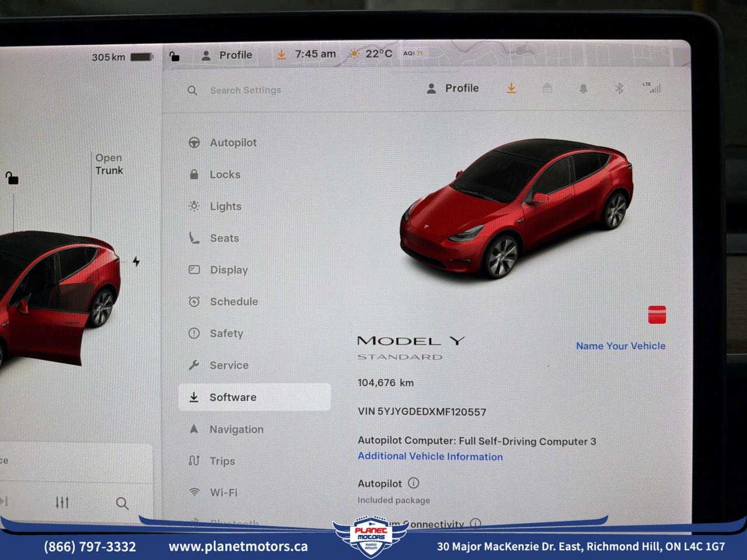
Task: Tap the steering wheel Autopilot icon
Action: tap(194, 142)
